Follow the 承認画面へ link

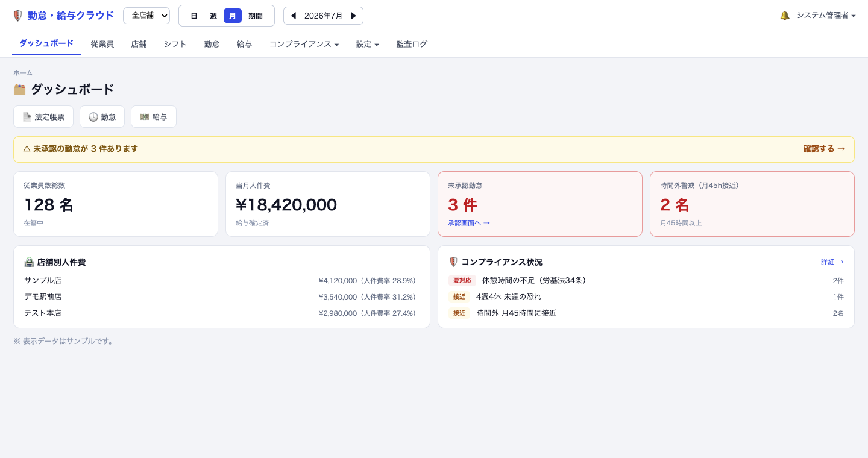click(469, 223)
